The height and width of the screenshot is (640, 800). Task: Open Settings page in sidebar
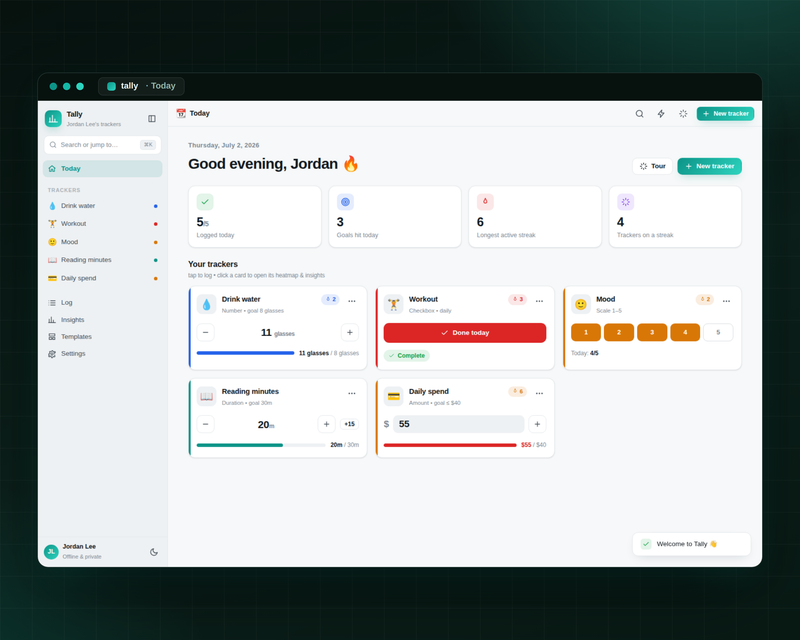pos(103,354)
